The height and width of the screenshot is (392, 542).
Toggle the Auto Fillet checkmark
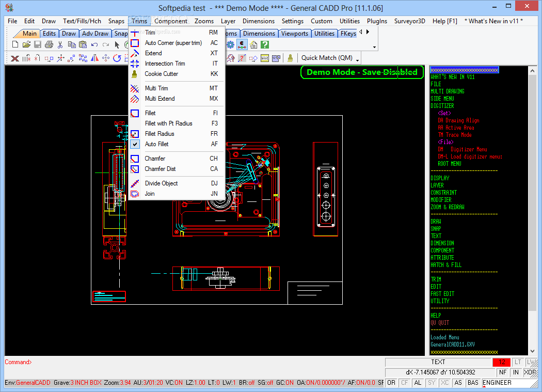coord(135,144)
